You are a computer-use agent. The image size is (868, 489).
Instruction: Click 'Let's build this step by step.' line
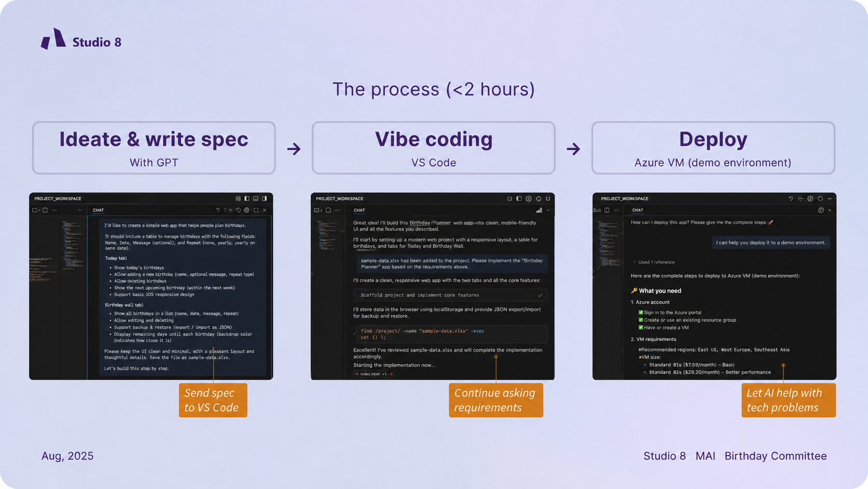coord(137,368)
